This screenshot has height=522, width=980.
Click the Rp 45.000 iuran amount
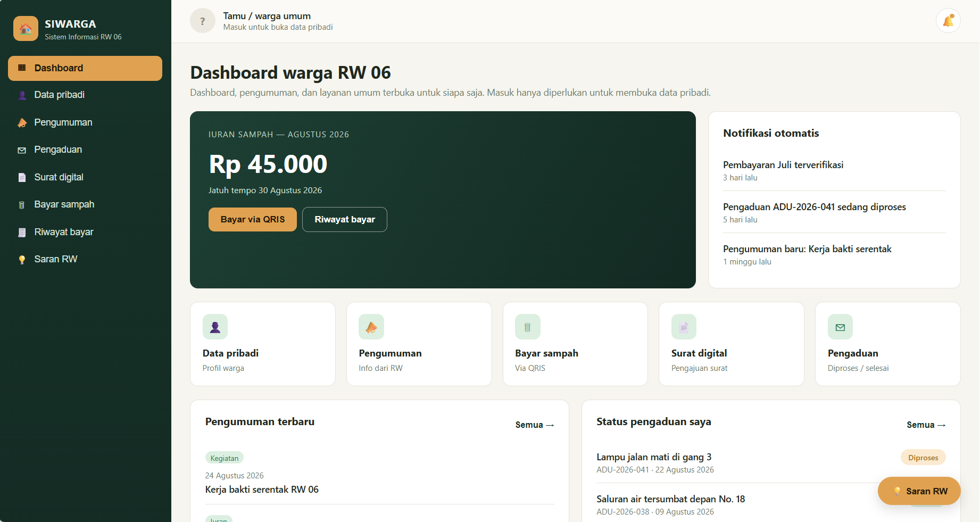point(268,164)
